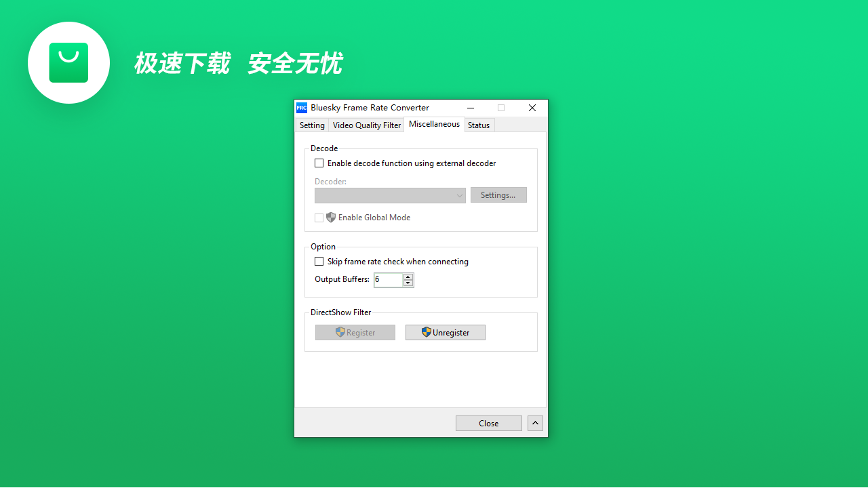This screenshot has width=868, height=488.
Task: Click the Output Buffers value field
Action: tap(388, 279)
